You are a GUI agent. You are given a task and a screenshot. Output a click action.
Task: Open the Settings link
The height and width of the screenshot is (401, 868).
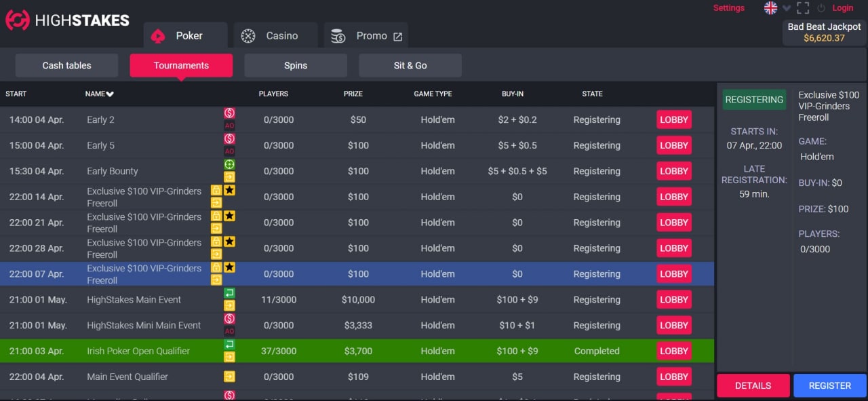728,8
